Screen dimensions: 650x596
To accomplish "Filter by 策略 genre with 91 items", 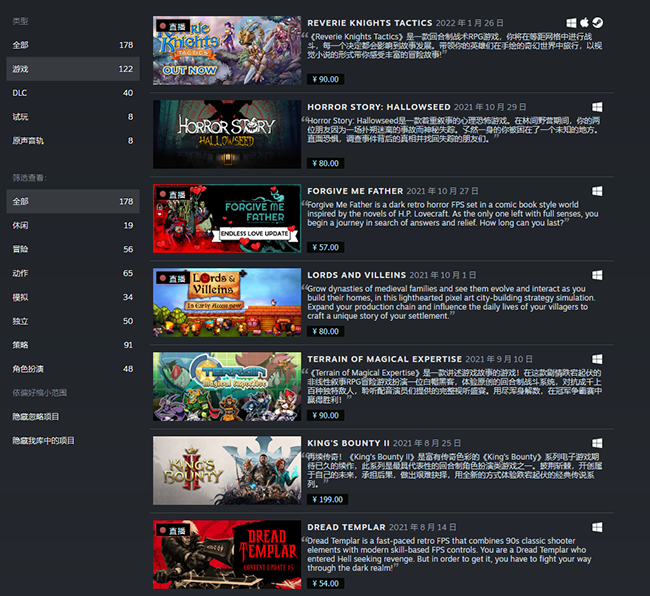I will tap(73, 345).
